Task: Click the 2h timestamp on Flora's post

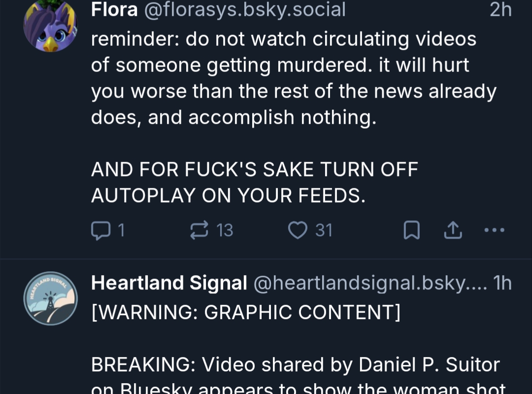Action: [500, 10]
